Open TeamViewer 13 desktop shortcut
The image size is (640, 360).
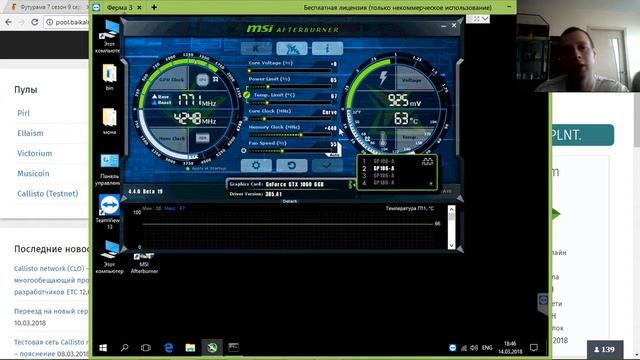click(x=109, y=211)
